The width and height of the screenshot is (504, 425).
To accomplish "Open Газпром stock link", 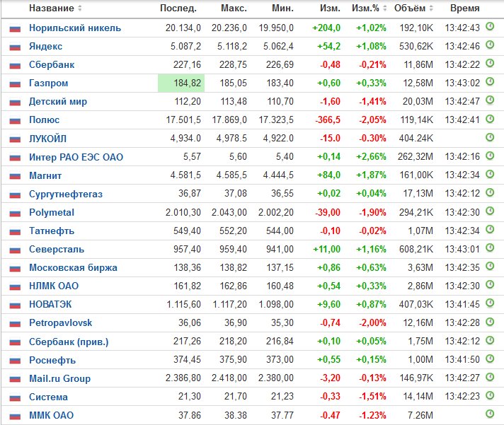I will [x=49, y=83].
